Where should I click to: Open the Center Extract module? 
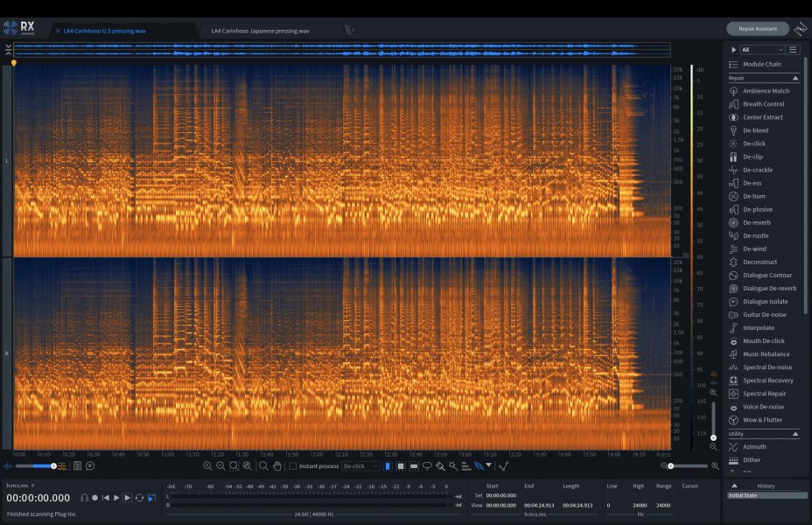pos(762,117)
